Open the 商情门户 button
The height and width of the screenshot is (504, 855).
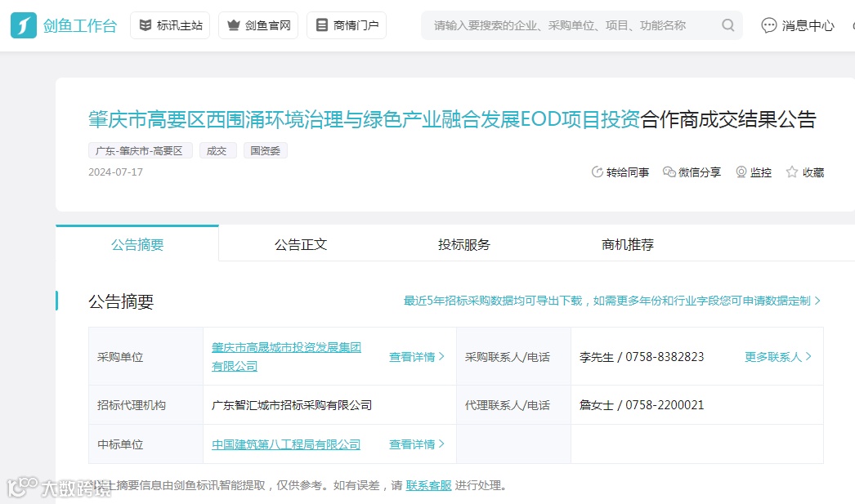347,25
